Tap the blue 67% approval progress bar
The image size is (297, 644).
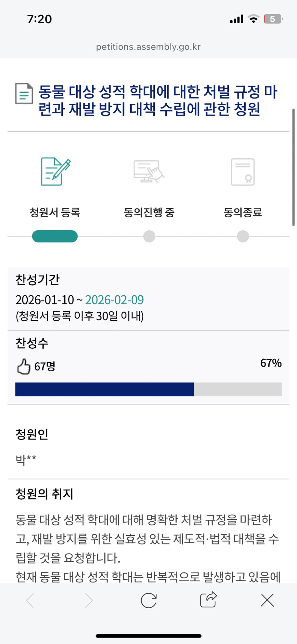[x=105, y=389]
